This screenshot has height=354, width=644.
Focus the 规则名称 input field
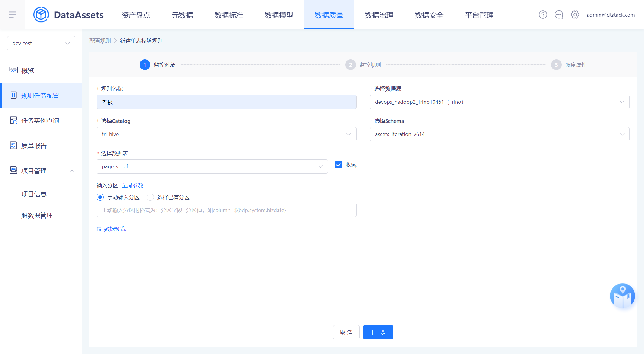tap(227, 102)
